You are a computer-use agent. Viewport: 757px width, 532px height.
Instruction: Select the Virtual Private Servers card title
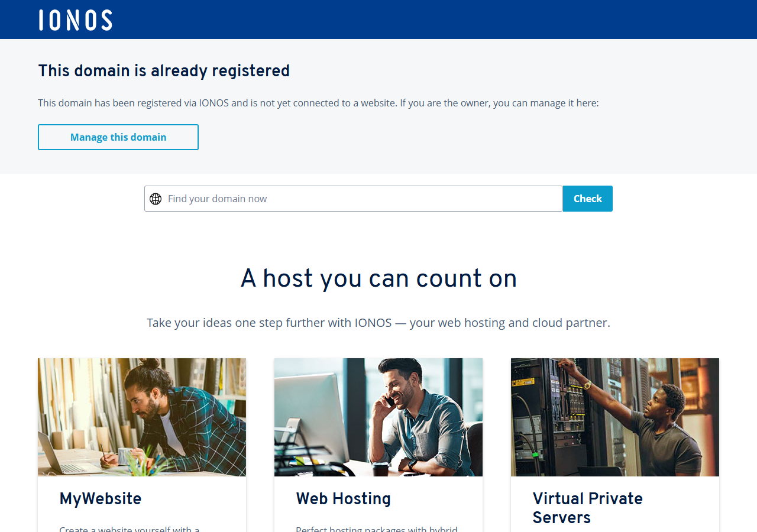[x=587, y=508]
